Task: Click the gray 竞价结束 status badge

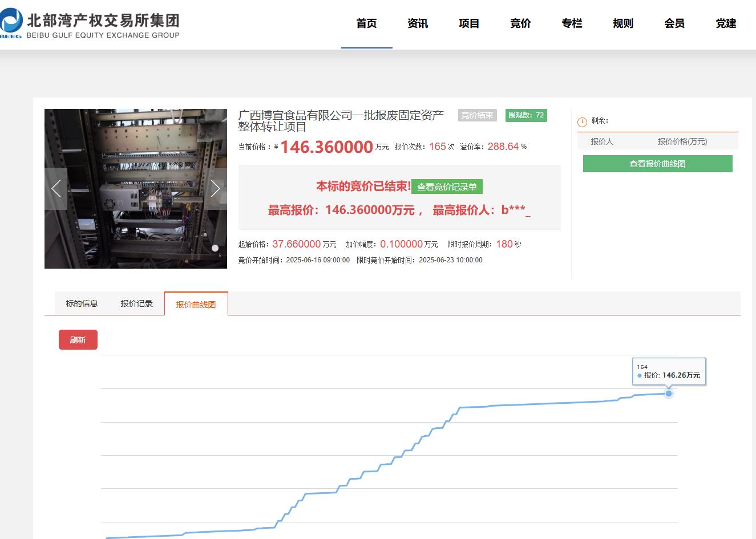Action: [478, 115]
